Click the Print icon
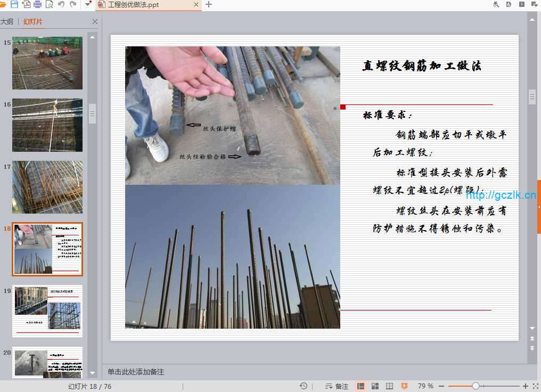The width and height of the screenshot is (541, 392). 37,5
